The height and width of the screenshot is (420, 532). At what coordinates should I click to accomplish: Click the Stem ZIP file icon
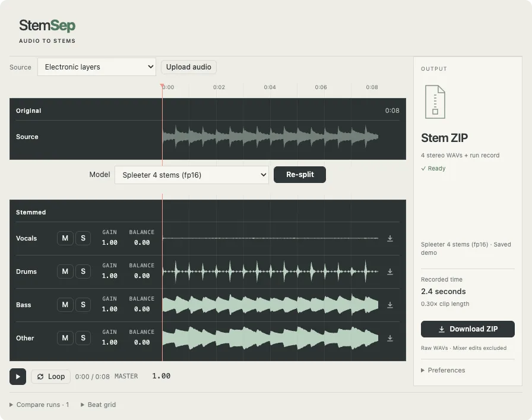pos(435,102)
